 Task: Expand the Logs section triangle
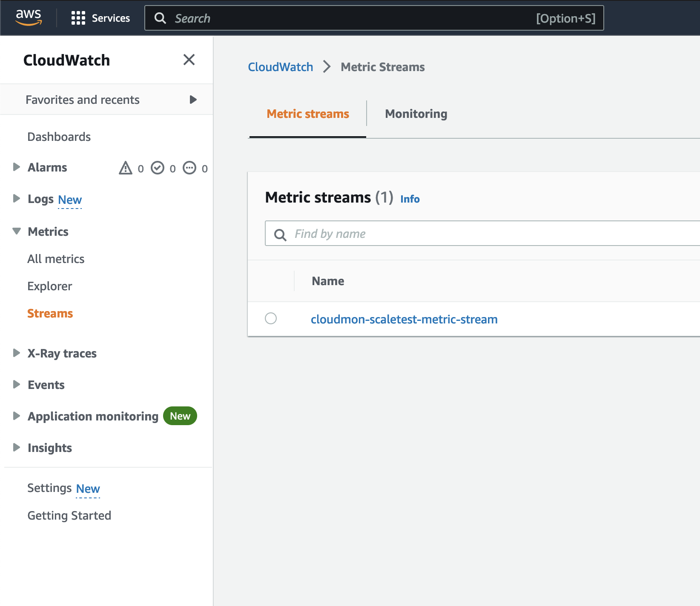coord(16,198)
